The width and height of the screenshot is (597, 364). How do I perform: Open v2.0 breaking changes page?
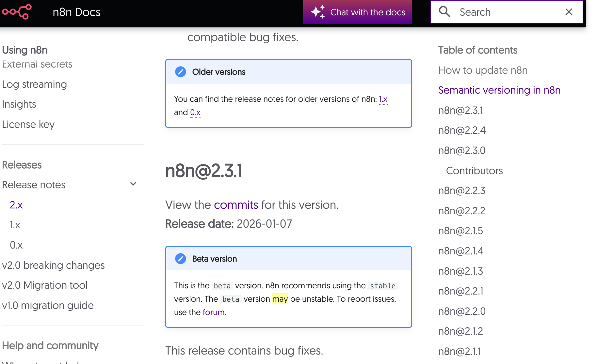click(53, 265)
